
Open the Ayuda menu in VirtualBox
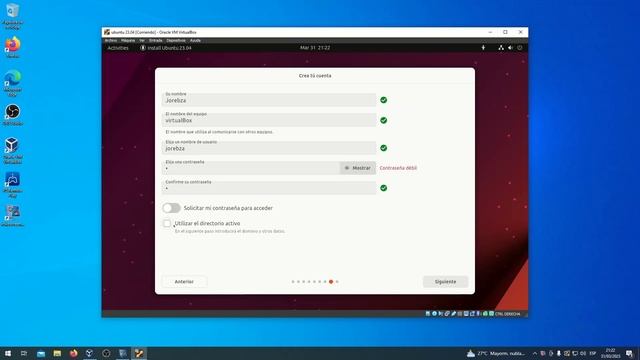pyautogui.click(x=195, y=40)
